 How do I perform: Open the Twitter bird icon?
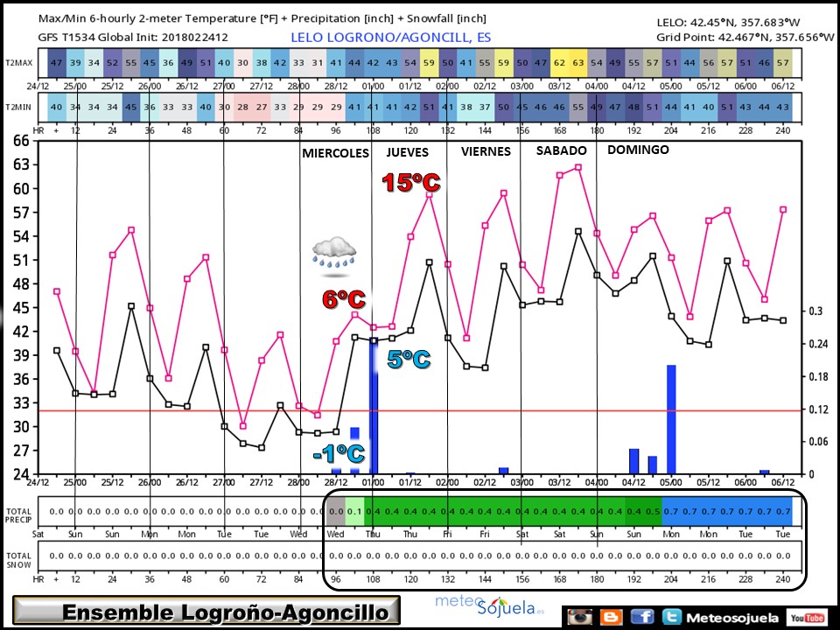pos(671,617)
